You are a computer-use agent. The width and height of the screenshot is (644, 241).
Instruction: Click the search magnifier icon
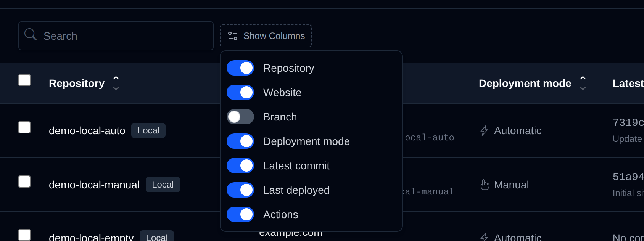(31, 35)
